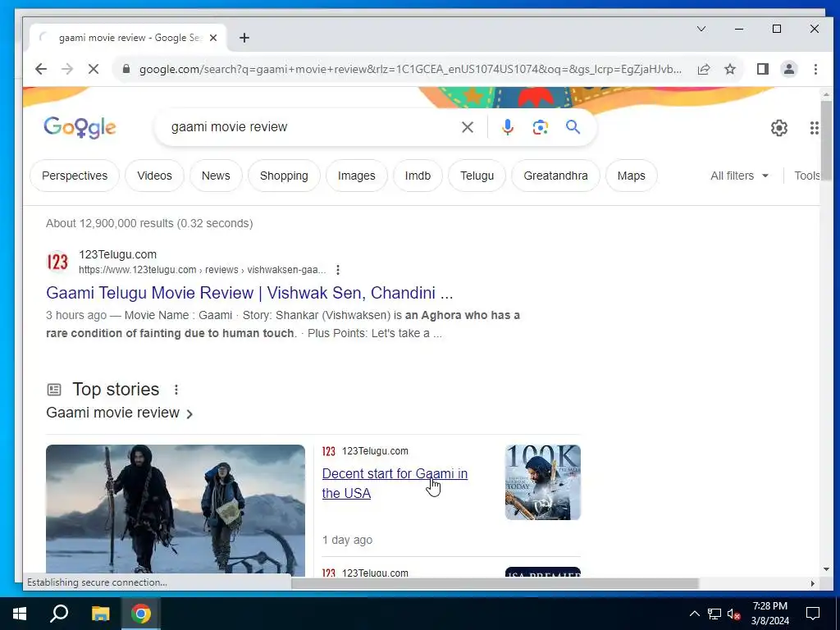This screenshot has height=630, width=840.
Task: Open Decent start for Gaami in the USA
Action: click(395, 483)
